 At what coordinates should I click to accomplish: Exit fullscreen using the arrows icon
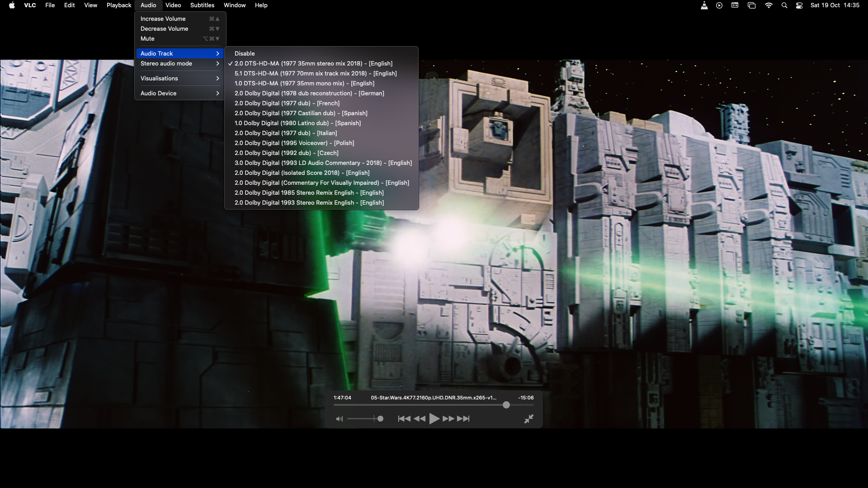pos(528,419)
